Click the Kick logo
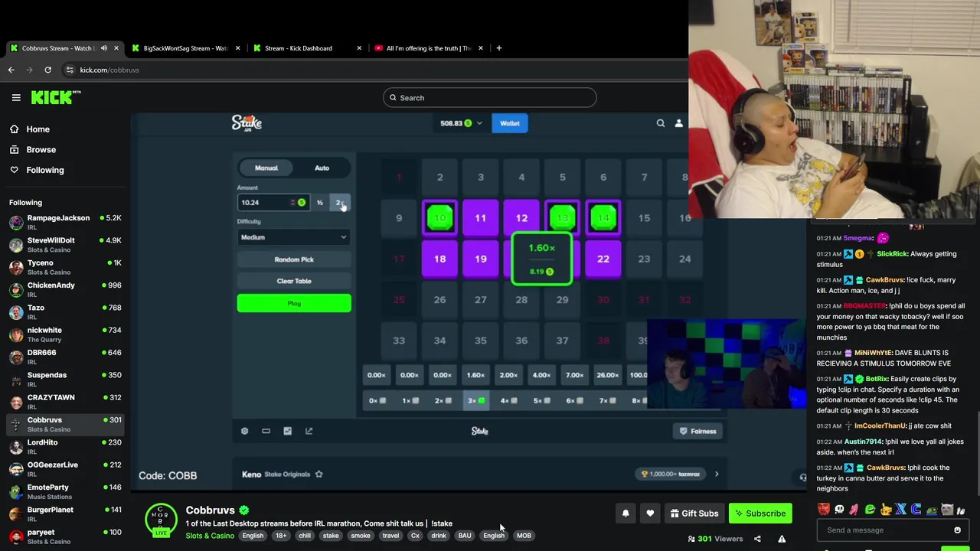This screenshot has height=551, width=980. coord(55,97)
